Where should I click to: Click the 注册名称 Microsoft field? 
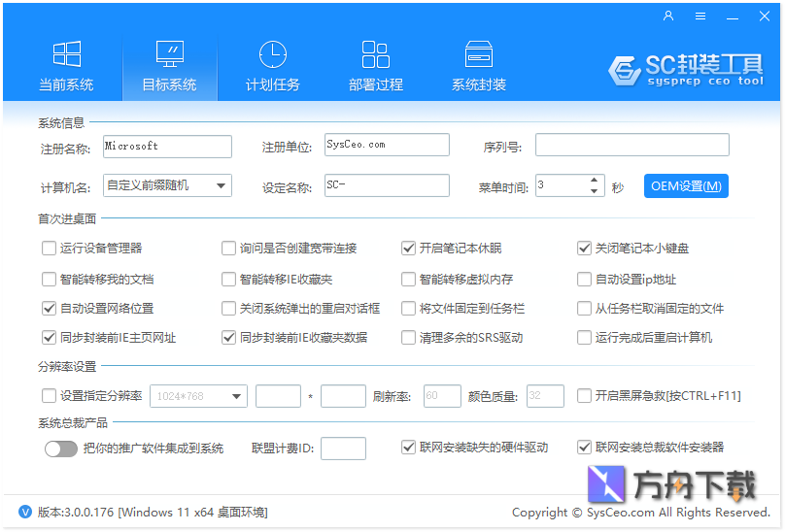[x=167, y=147]
